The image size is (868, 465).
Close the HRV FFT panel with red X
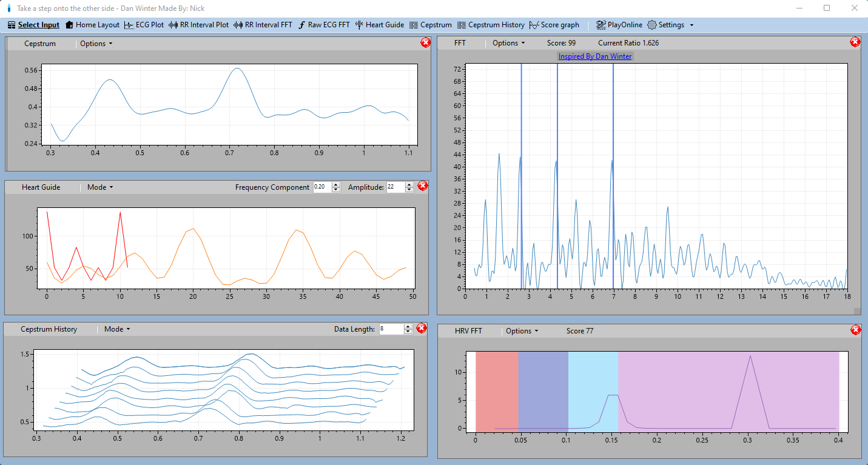click(856, 330)
